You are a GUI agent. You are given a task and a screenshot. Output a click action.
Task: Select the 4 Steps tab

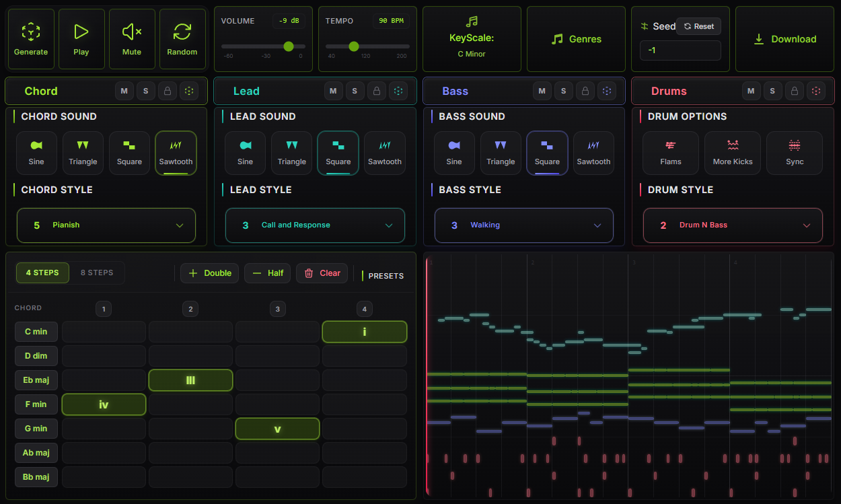click(42, 273)
